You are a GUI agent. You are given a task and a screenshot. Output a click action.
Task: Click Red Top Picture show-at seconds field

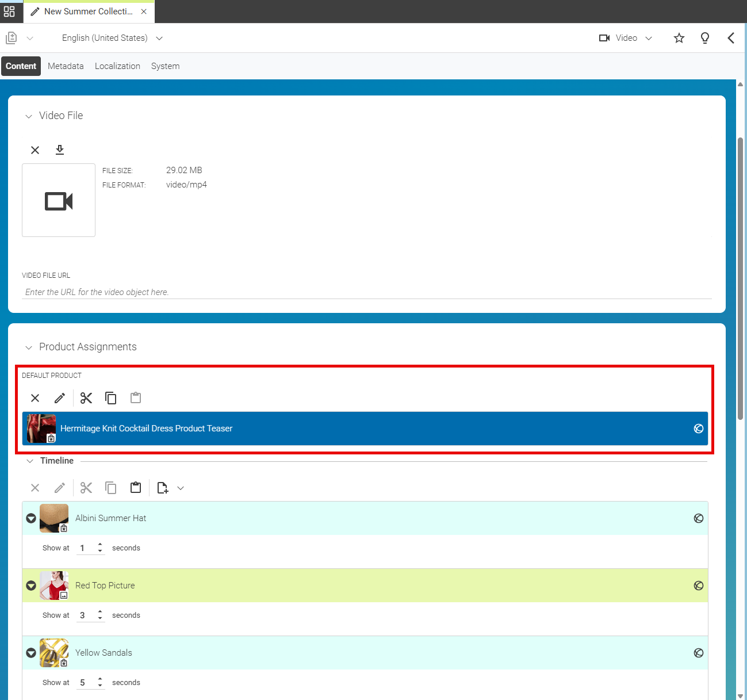pyautogui.click(x=86, y=615)
